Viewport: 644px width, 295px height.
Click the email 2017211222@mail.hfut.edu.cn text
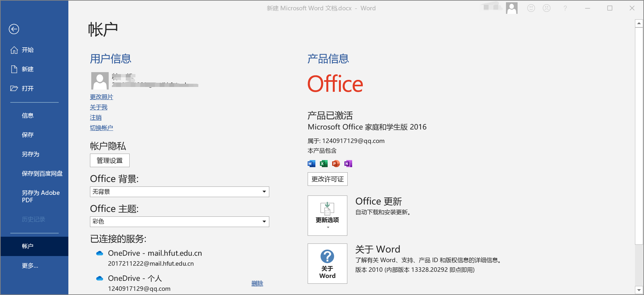pos(151,263)
